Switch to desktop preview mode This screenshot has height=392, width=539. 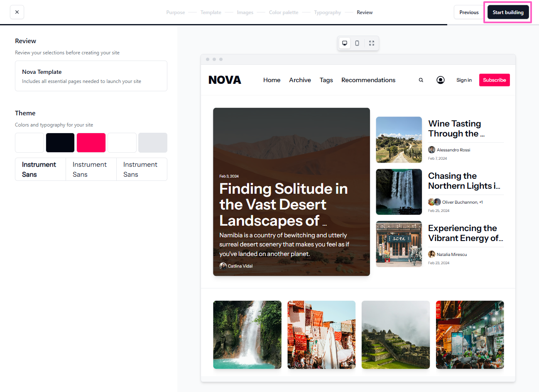click(345, 43)
